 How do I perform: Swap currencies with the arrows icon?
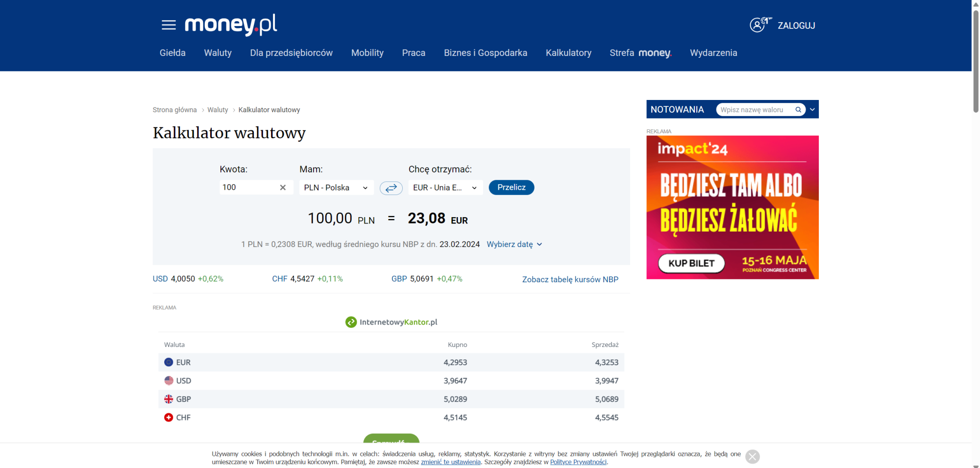coord(391,188)
